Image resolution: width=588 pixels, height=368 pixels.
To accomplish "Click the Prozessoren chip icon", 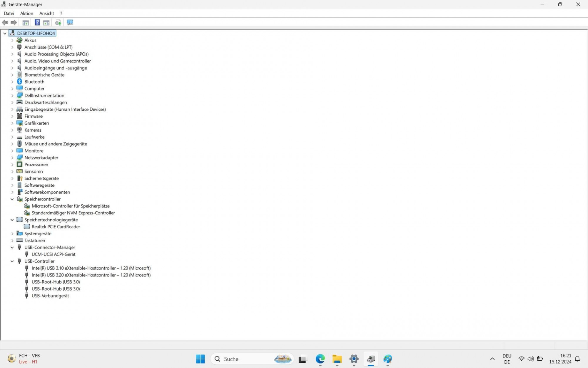I will (x=19, y=164).
